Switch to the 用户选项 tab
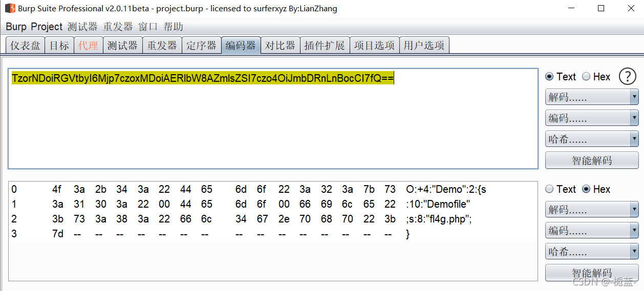Screen dimensions: 644x291 coord(424,45)
